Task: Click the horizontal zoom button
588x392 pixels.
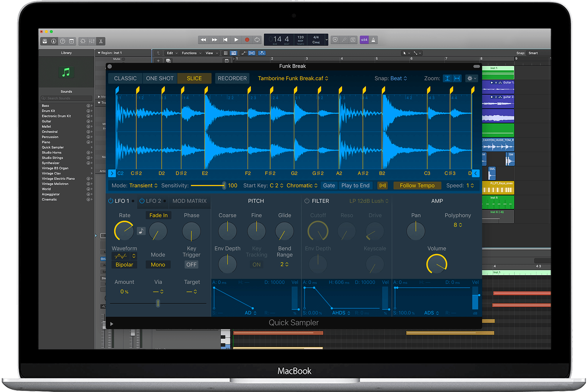Action: (x=457, y=78)
